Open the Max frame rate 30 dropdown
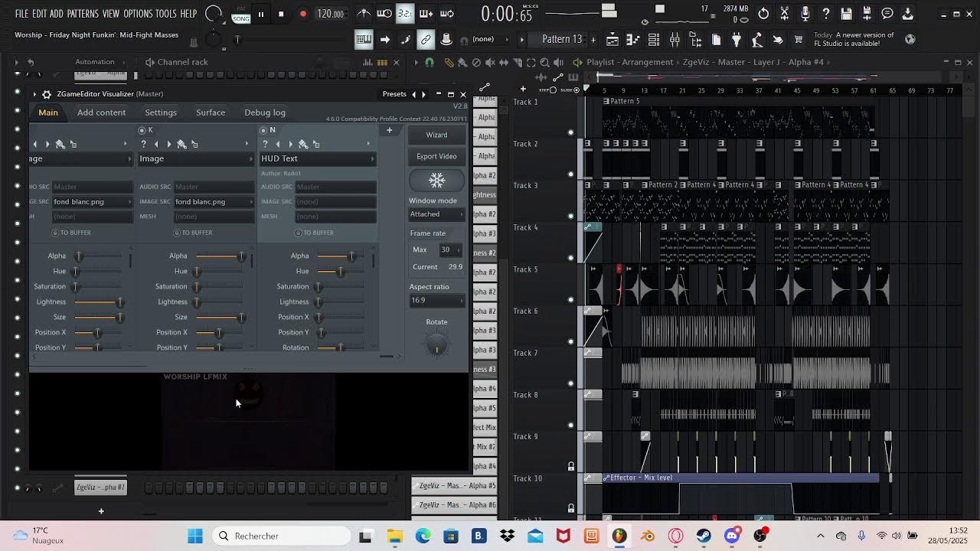The width and height of the screenshot is (980, 551). click(450, 249)
